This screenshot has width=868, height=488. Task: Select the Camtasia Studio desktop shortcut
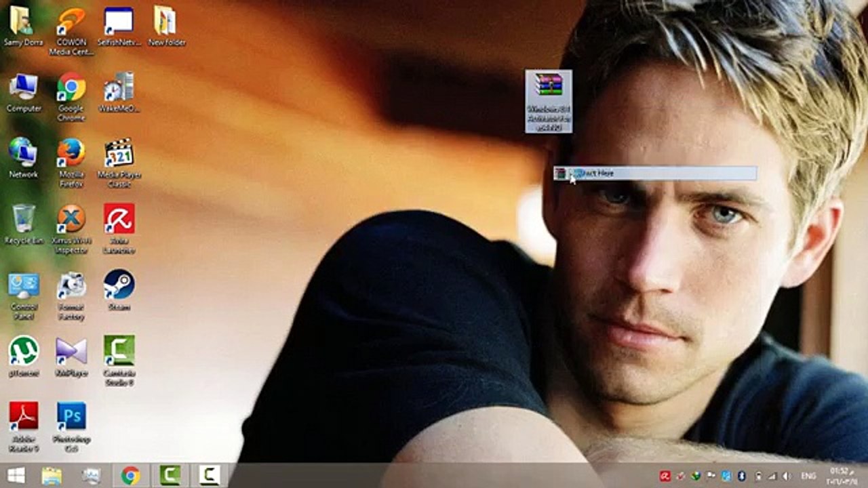pyautogui.click(x=119, y=362)
